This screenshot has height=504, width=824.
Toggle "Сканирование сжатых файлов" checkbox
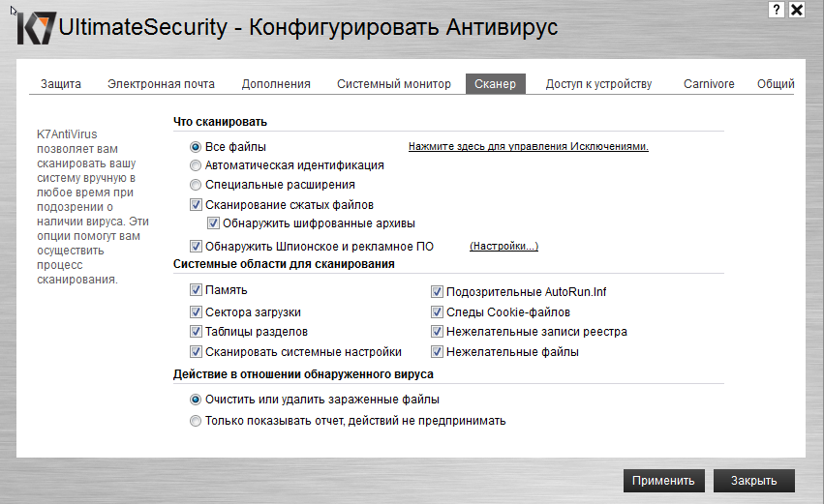pyautogui.click(x=197, y=205)
